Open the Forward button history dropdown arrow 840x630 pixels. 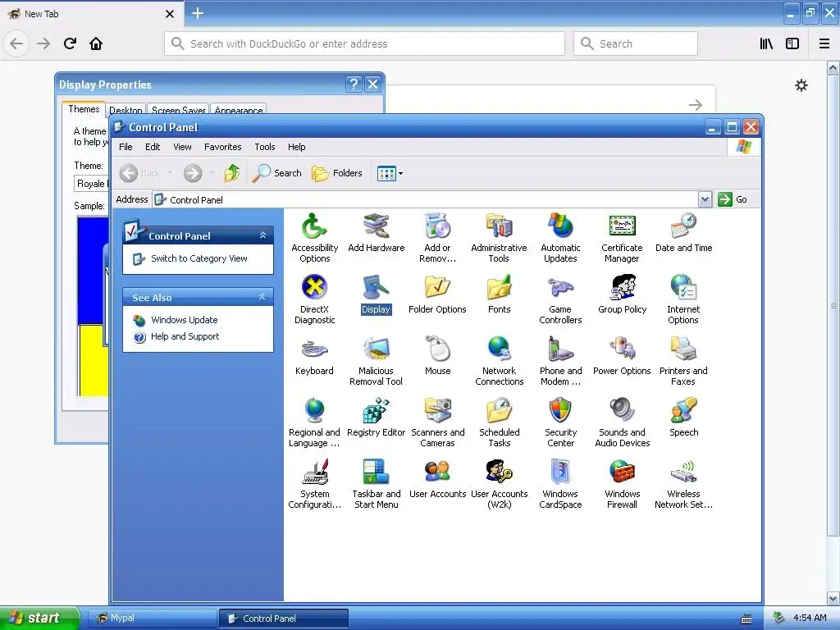[x=212, y=173]
